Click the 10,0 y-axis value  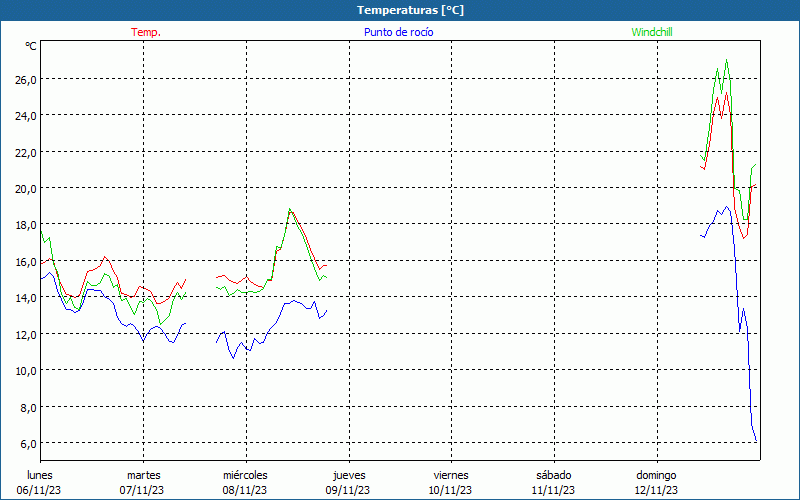[26, 370]
